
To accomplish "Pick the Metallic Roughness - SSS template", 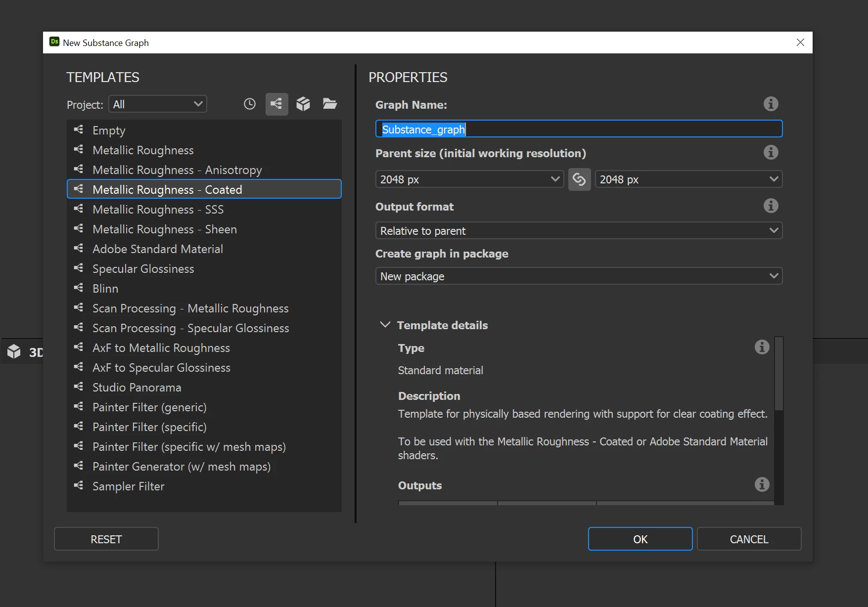I will point(204,209).
